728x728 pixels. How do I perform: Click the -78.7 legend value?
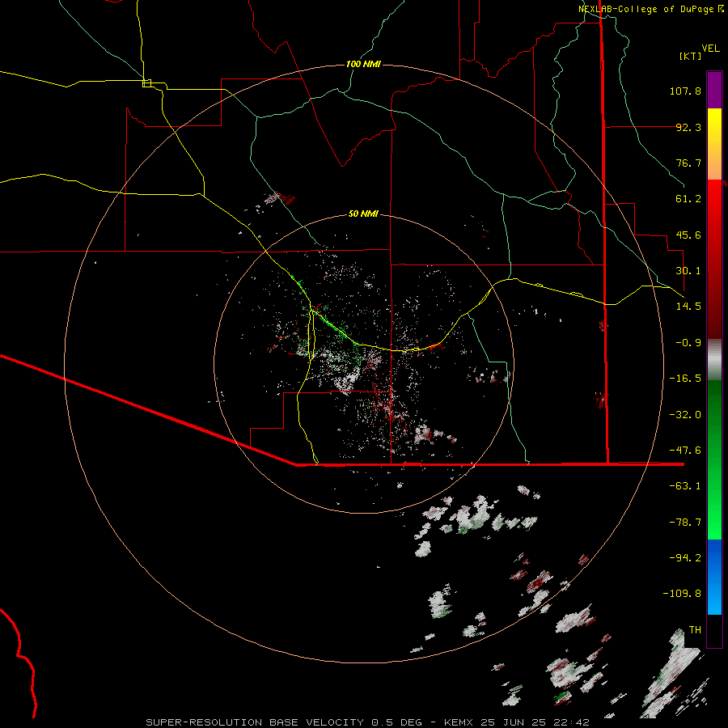(685, 523)
